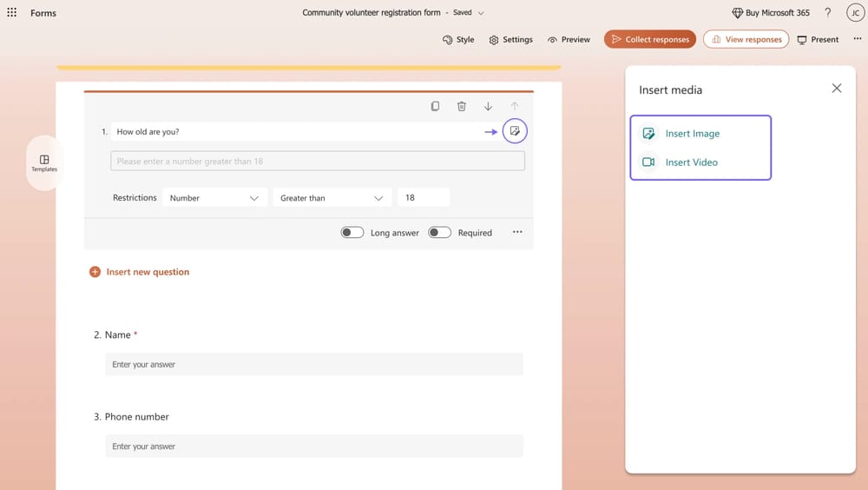This screenshot has width=868, height=490.
Task: Click the insert media icon beside question
Action: coord(515,131)
